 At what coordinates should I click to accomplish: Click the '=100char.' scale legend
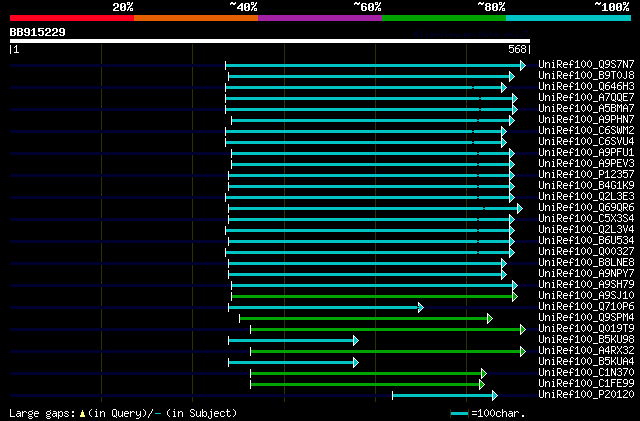pyautogui.click(x=487, y=413)
